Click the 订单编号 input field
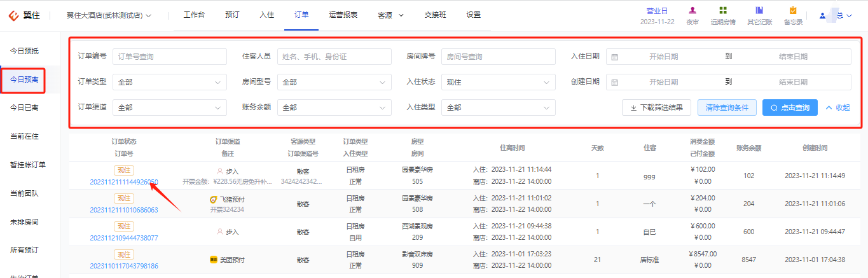This screenshot has width=868, height=278. click(170, 57)
